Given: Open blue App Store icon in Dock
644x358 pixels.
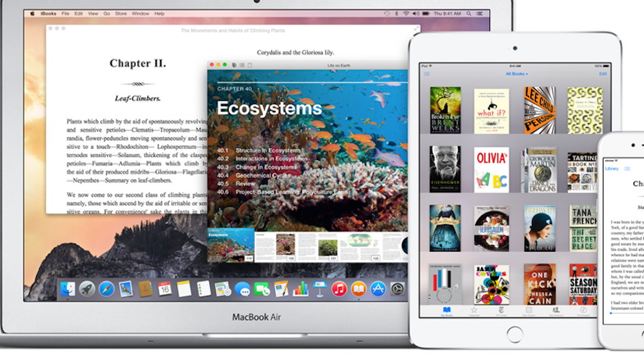Looking at the screenshot, I should click(x=378, y=289).
